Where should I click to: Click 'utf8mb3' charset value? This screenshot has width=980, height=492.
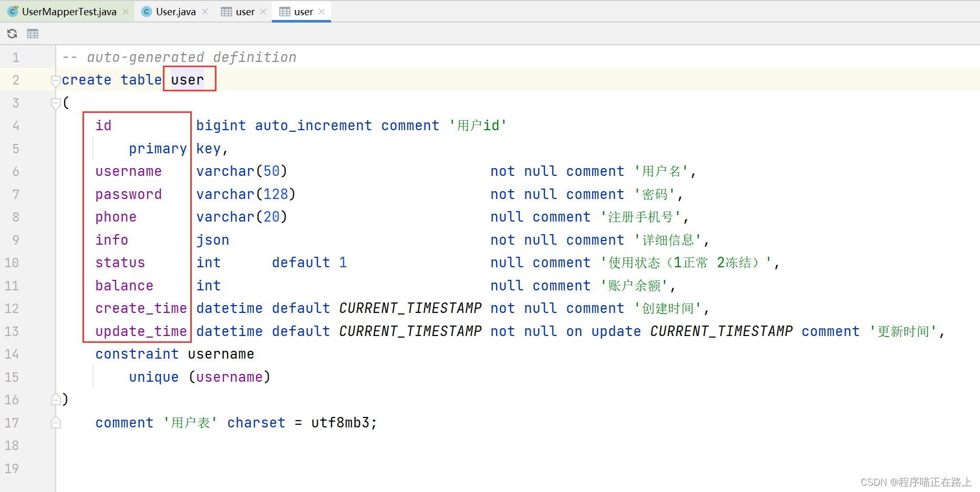(x=341, y=423)
